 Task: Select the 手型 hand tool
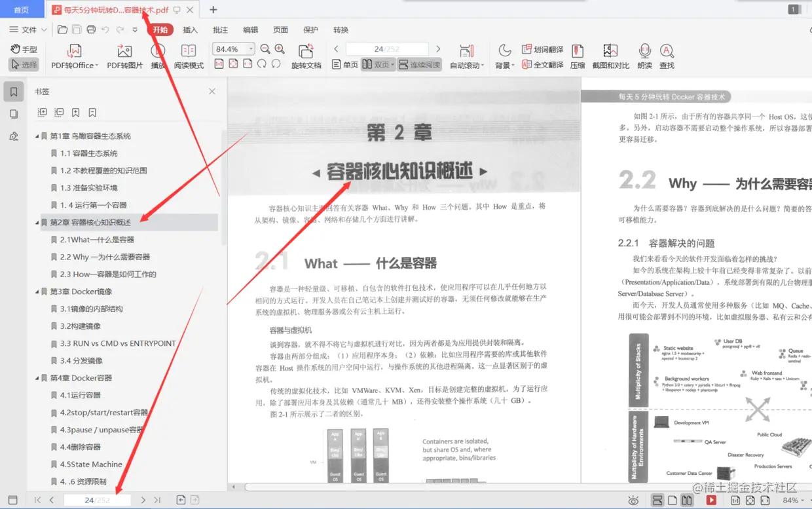(x=24, y=49)
